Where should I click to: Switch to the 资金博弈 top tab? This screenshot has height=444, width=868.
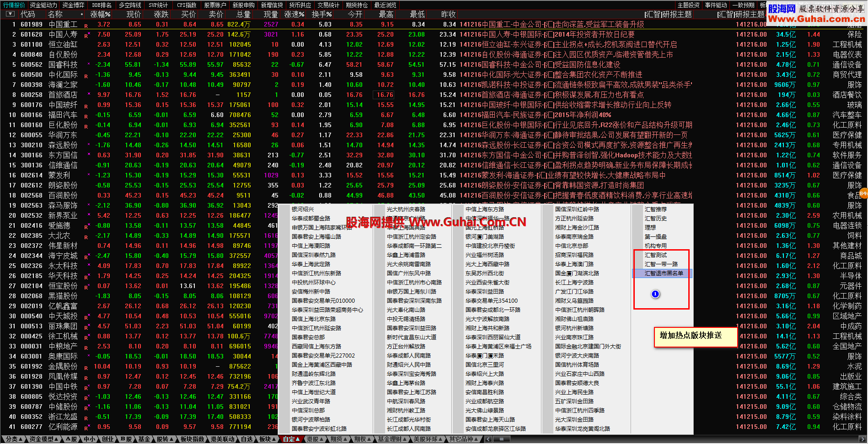(73, 5)
